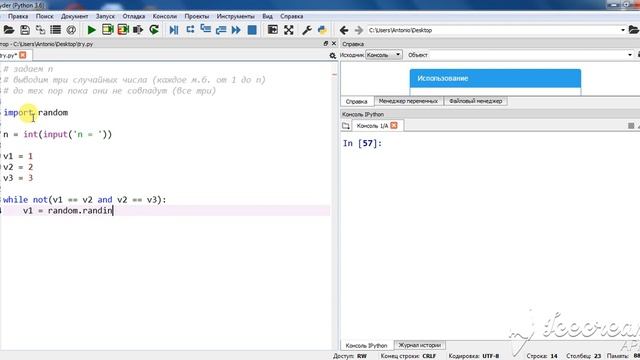The width and height of the screenshot is (640, 360).
Task: Open the Документ menu
Action: coord(74,16)
